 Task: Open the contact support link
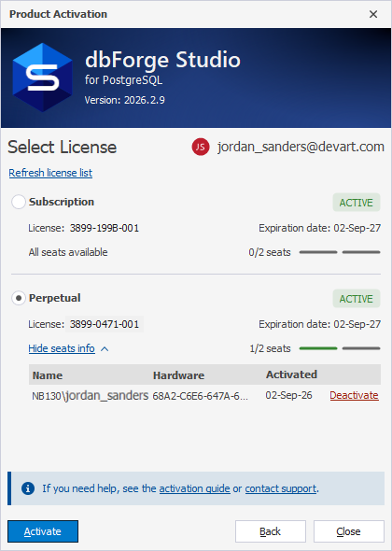pos(281,488)
